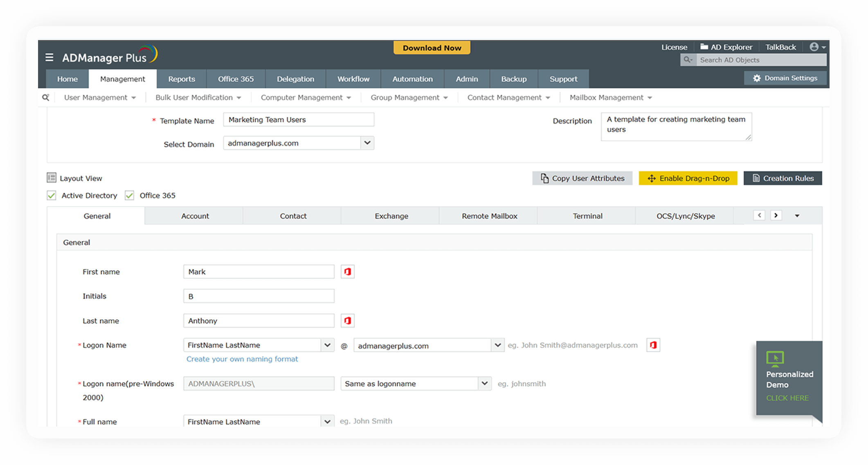
Task: Uncheck the Active Directory checkbox
Action: pyautogui.click(x=52, y=195)
